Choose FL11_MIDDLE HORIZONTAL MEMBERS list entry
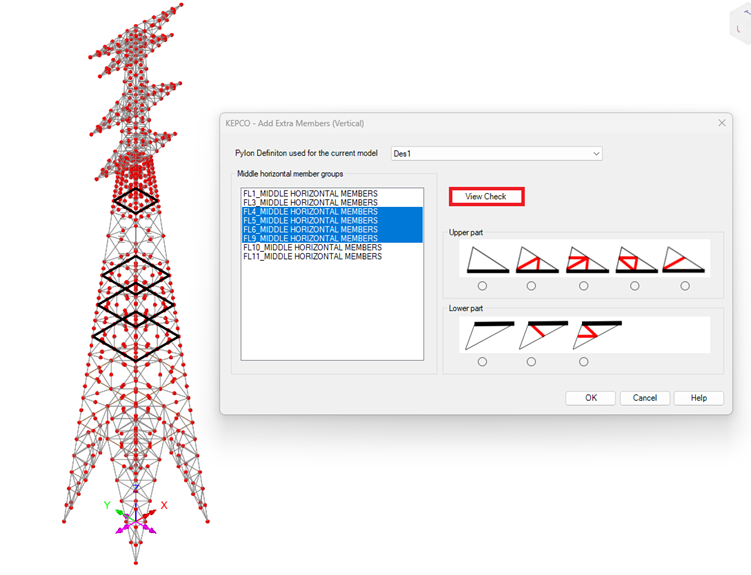Screen dimensions: 751x575 [x=312, y=256]
